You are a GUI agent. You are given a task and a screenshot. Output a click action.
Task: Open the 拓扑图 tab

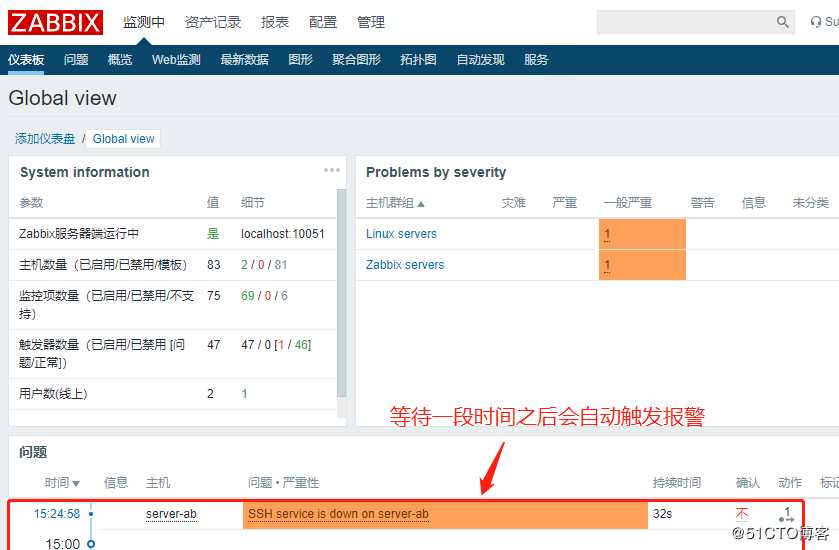(418, 60)
